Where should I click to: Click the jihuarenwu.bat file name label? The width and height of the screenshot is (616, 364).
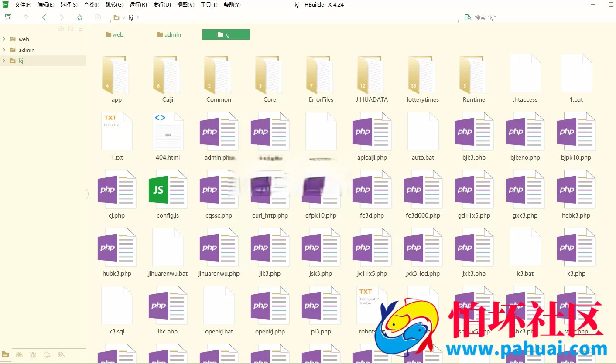click(168, 273)
